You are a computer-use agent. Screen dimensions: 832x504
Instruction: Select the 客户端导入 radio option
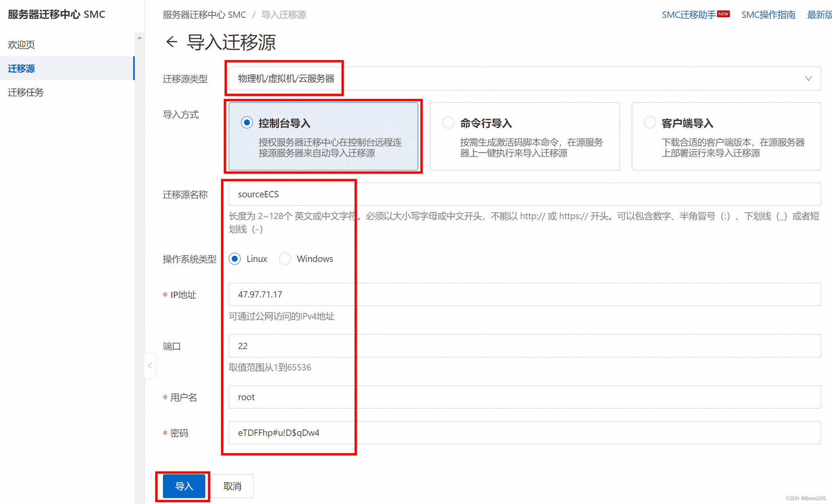(650, 123)
